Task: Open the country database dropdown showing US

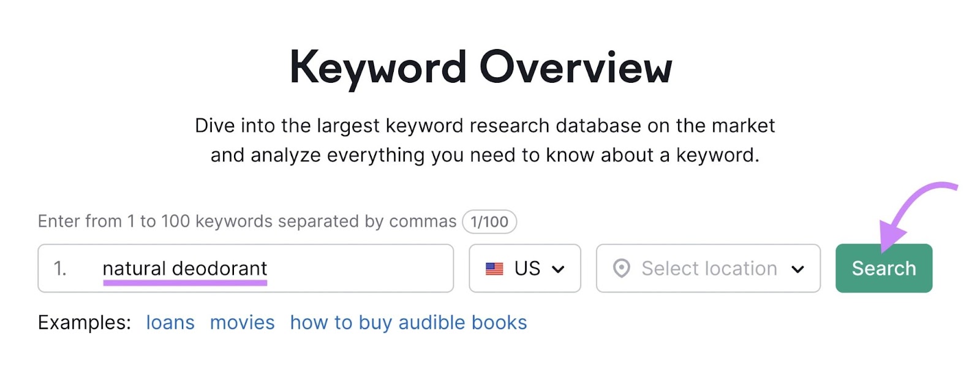Action: 524,268
